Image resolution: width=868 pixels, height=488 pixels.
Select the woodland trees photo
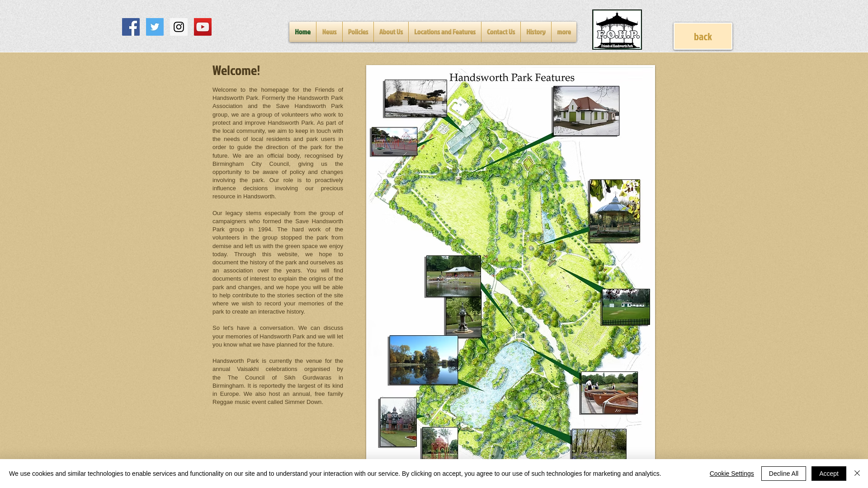[599, 445]
